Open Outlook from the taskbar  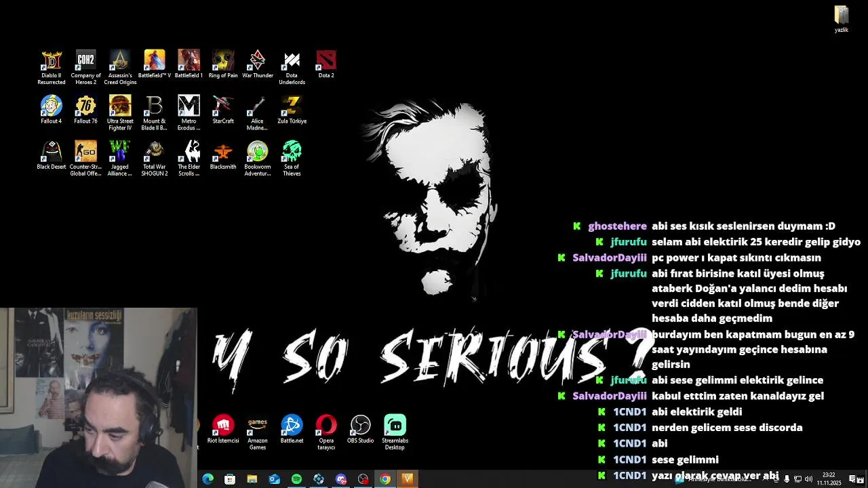point(274,479)
